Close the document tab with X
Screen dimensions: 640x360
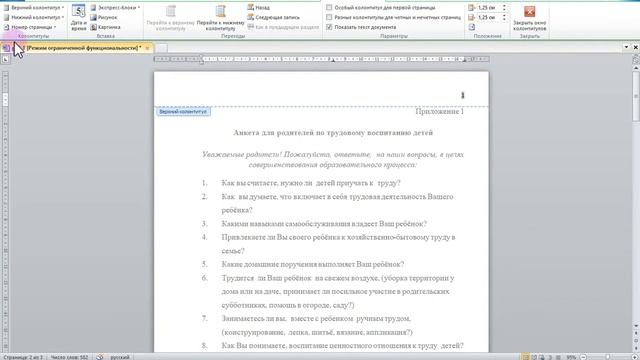pos(147,48)
